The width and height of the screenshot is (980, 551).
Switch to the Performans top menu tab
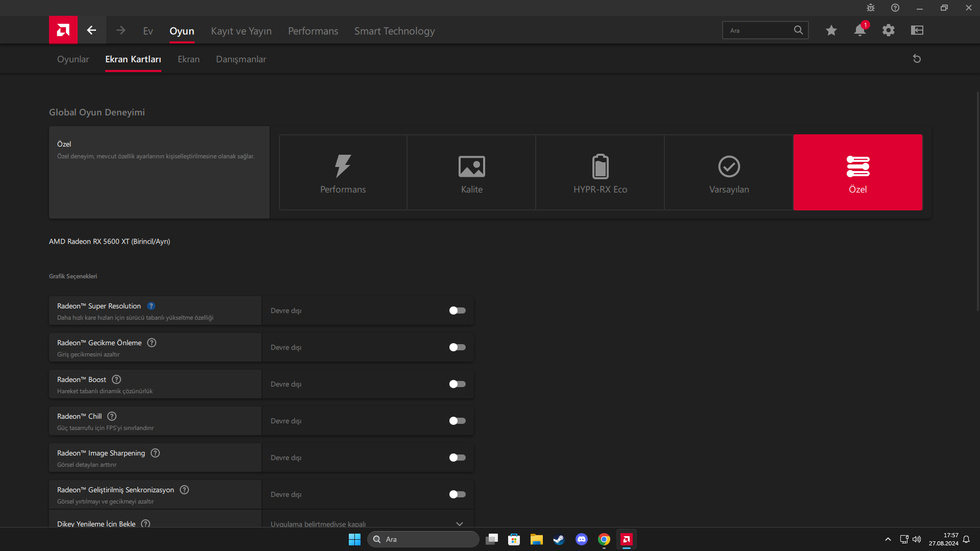(x=313, y=31)
